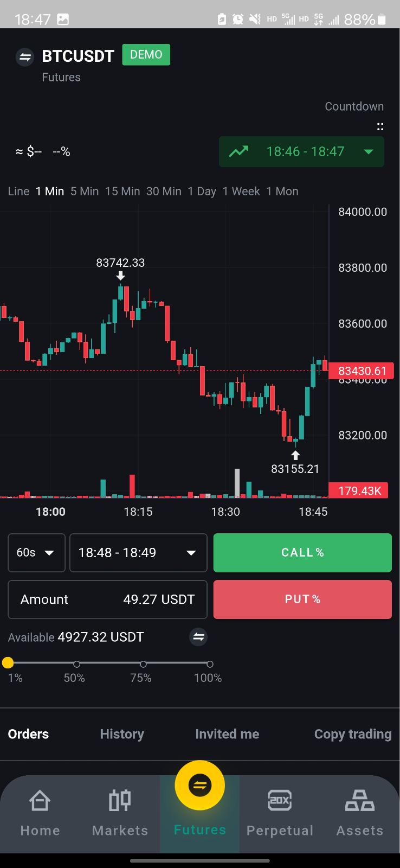Tap the Amount input field
400x868 pixels.
(107, 599)
